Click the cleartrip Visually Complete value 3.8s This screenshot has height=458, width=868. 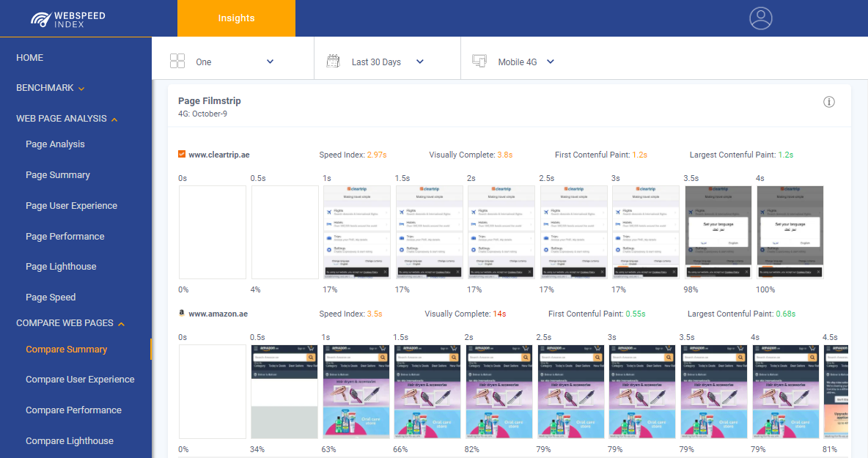(505, 155)
